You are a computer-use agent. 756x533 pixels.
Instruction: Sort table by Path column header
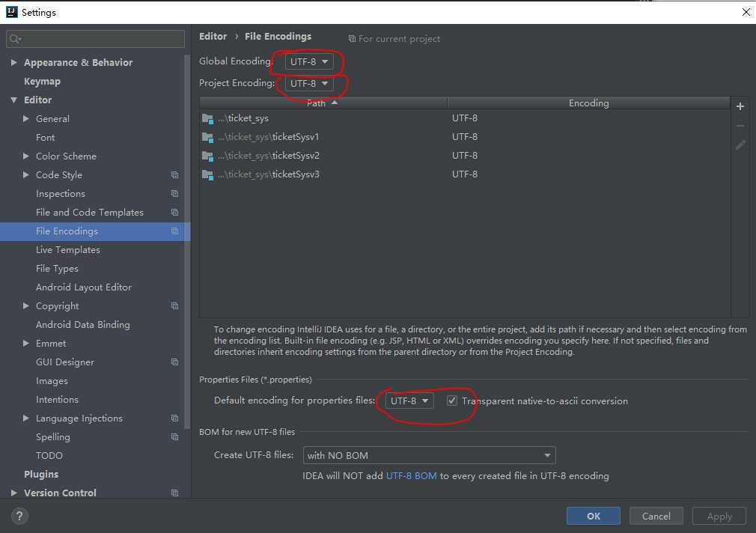pyautogui.click(x=323, y=103)
